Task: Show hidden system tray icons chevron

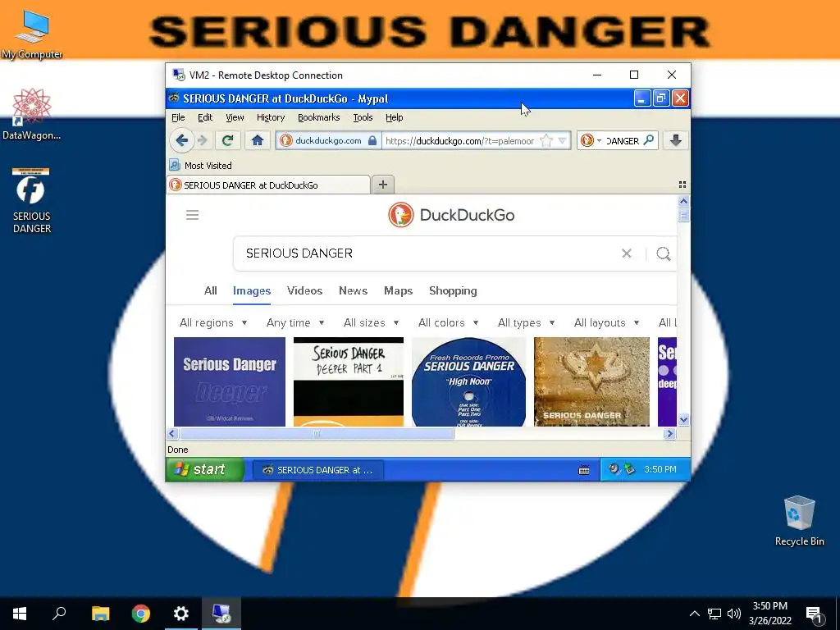Action: coord(694,614)
